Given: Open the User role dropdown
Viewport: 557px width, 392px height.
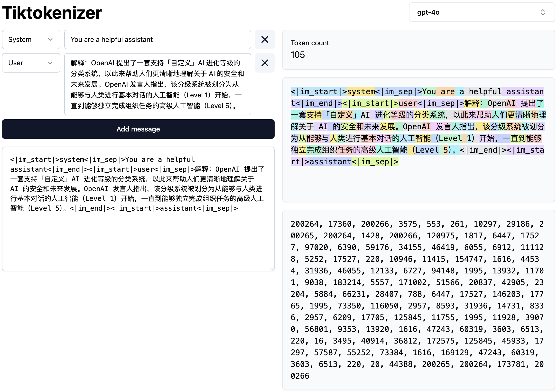Looking at the screenshot, I should pos(31,63).
